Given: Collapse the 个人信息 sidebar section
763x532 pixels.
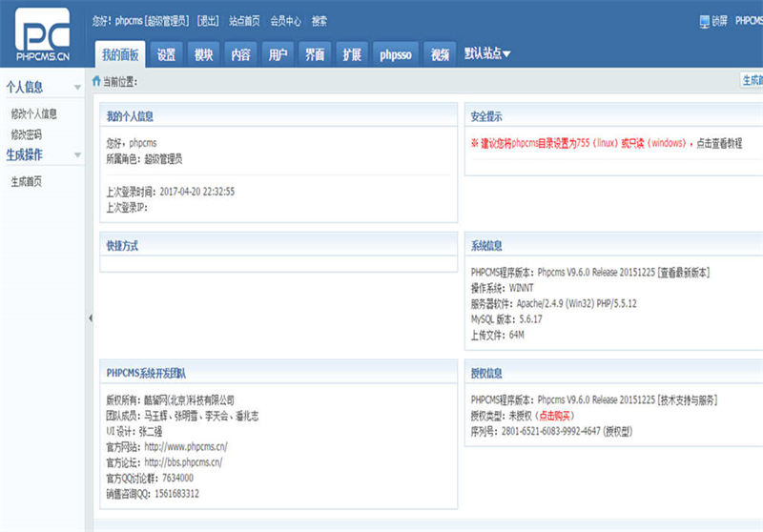Looking at the screenshot, I should [77, 88].
